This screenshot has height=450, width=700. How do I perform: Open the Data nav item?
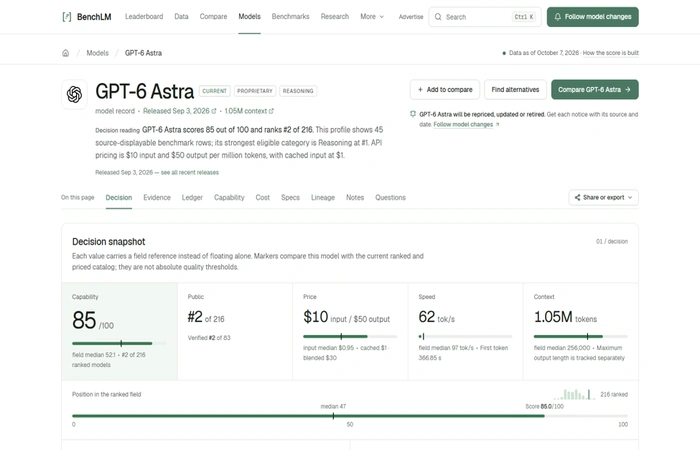(x=181, y=17)
